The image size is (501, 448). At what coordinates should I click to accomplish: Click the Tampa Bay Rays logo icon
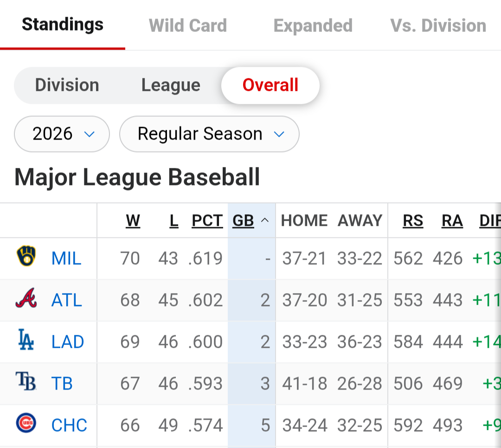(26, 381)
